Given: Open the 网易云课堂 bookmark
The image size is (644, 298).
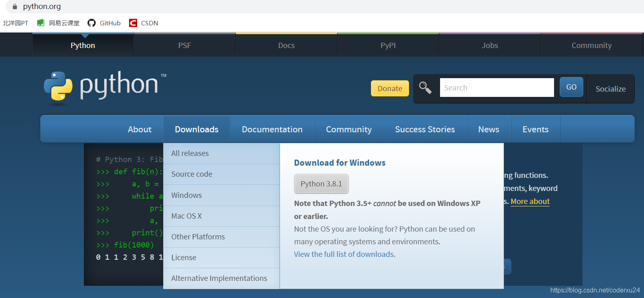Looking at the screenshot, I should [58, 23].
